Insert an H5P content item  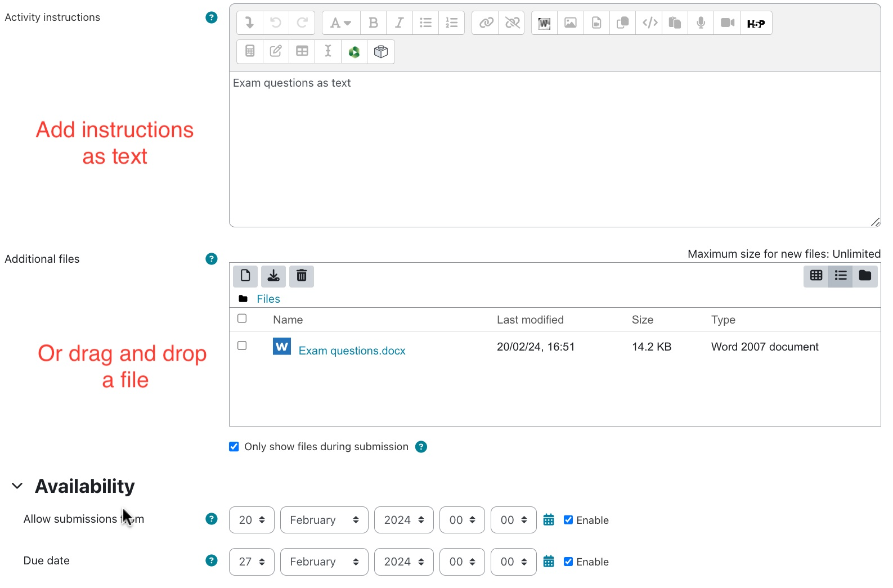756,23
